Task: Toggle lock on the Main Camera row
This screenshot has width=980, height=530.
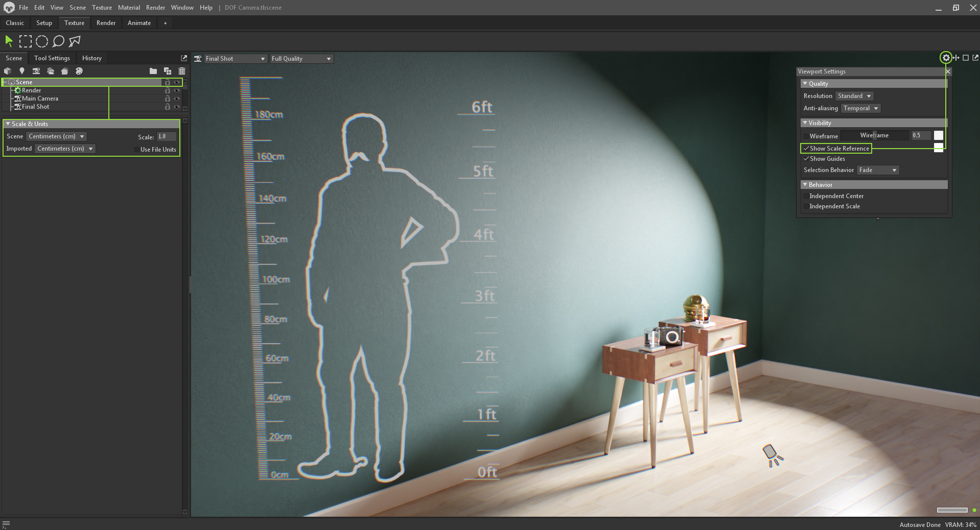Action: (167, 99)
